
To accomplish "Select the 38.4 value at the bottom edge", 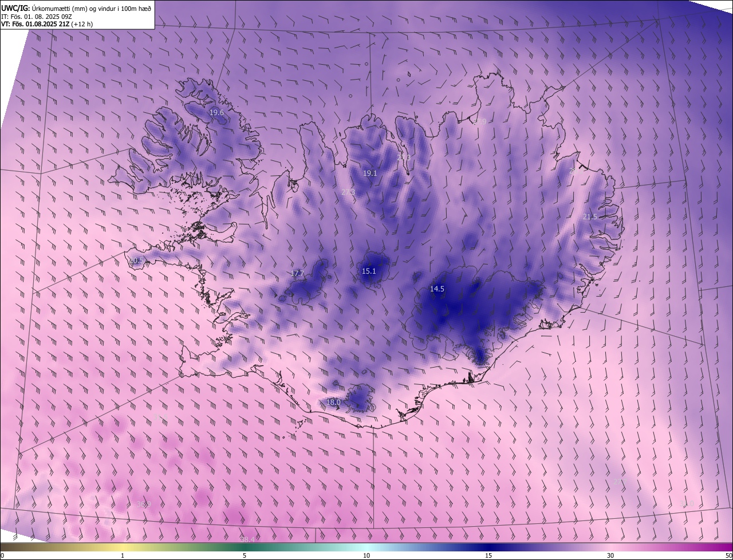I will coord(247,539).
